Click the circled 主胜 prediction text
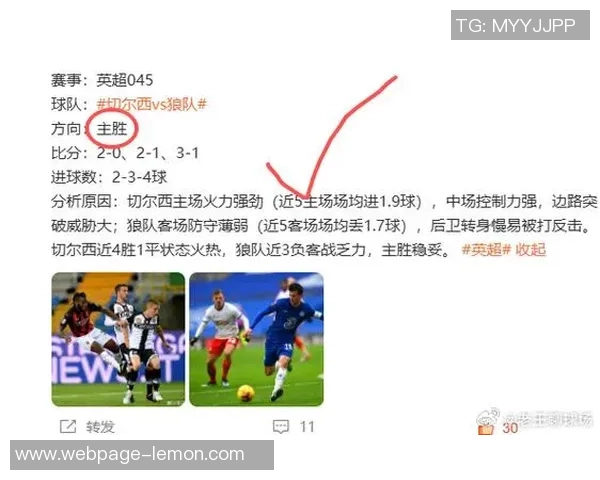The width and height of the screenshot is (600, 480). [x=111, y=129]
